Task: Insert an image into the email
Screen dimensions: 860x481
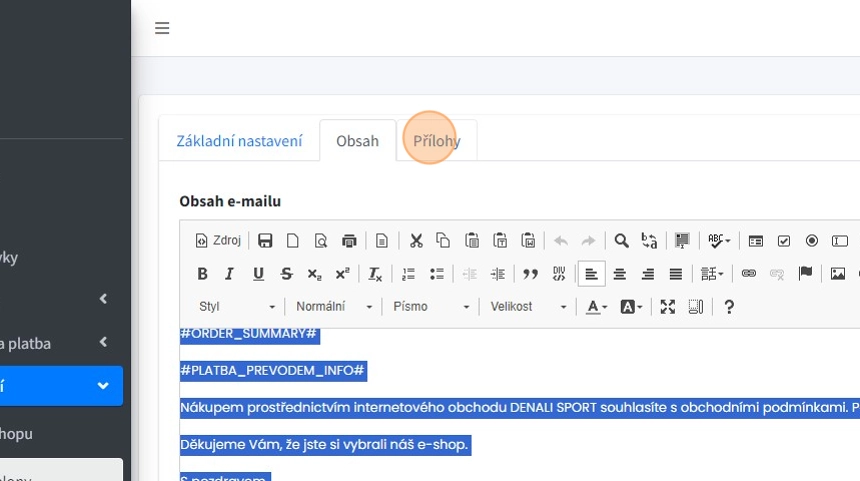Action: [x=838, y=274]
